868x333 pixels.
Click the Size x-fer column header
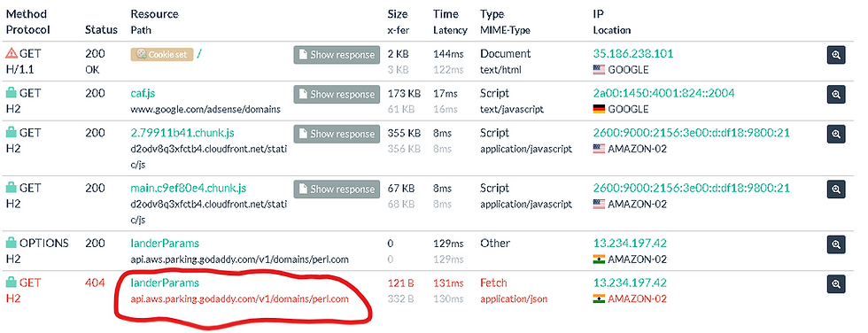[x=398, y=22]
